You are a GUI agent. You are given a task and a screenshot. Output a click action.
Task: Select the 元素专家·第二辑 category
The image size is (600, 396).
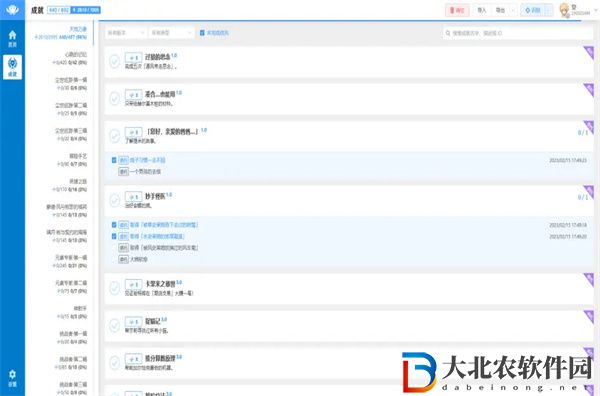coord(60,287)
